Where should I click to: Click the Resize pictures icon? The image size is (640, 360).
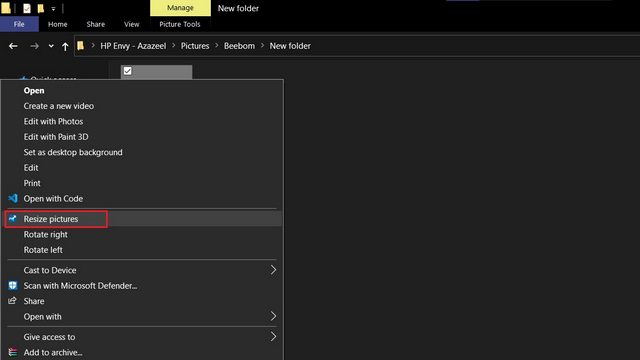tap(13, 219)
